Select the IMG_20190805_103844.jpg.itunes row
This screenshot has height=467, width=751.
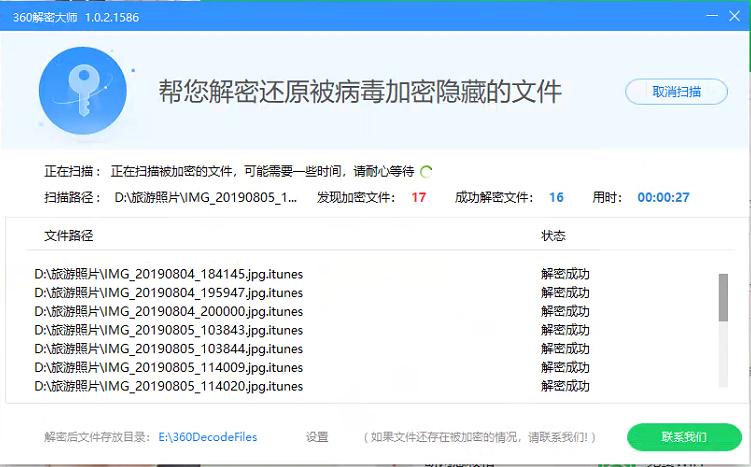click(x=168, y=349)
